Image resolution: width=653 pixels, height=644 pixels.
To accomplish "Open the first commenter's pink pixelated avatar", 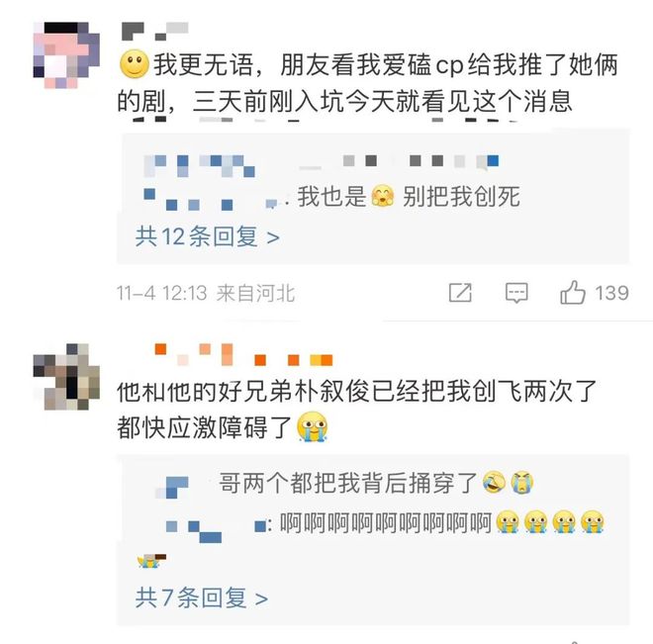I will (x=66, y=55).
